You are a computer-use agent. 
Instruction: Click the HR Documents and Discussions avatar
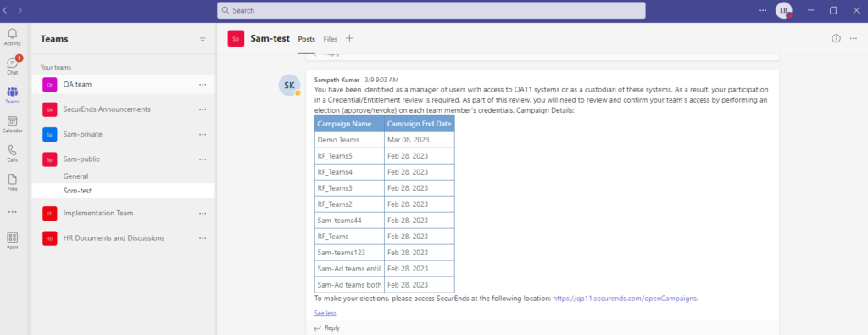click(x=50, y=238)
